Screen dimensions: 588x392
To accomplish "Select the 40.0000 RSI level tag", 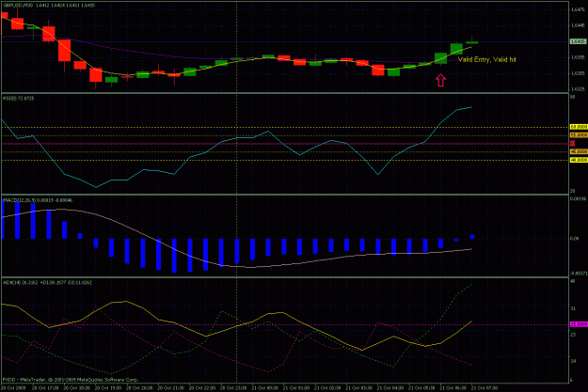I will pos(579,160).
